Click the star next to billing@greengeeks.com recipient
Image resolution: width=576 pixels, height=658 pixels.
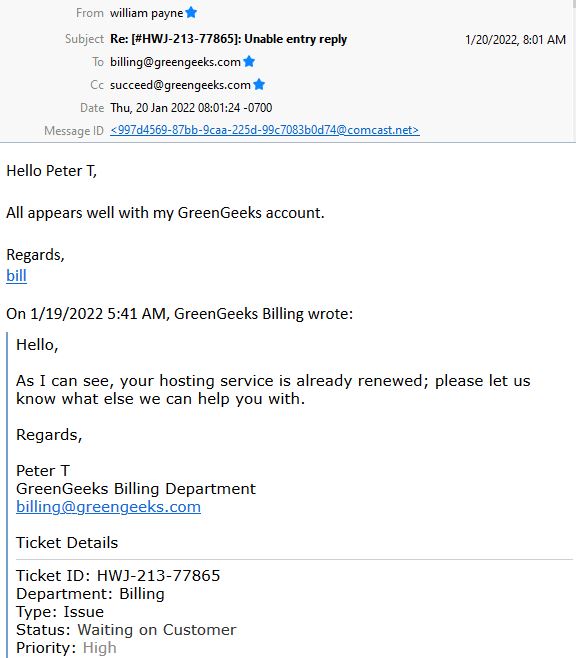249,61
